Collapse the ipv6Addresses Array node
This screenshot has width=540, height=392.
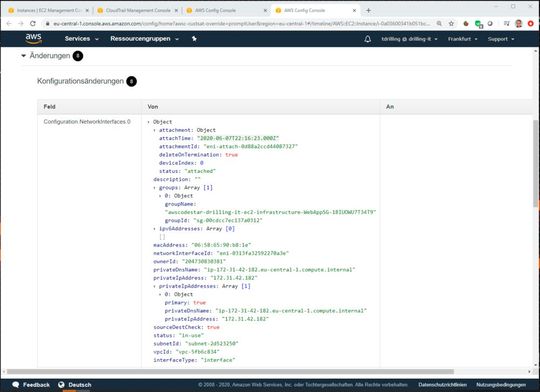155,229
